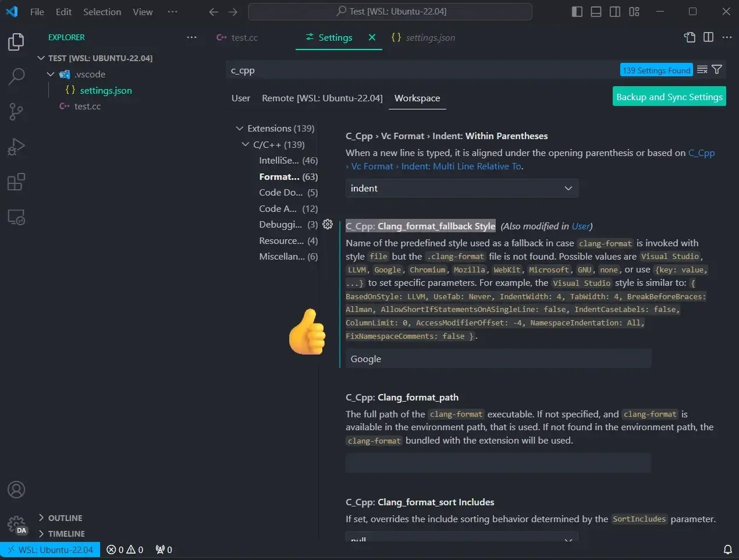Click the gear next to Clang_format_fallback Style
The width and height of the screenshot is (739, 560).
[328, 224]
